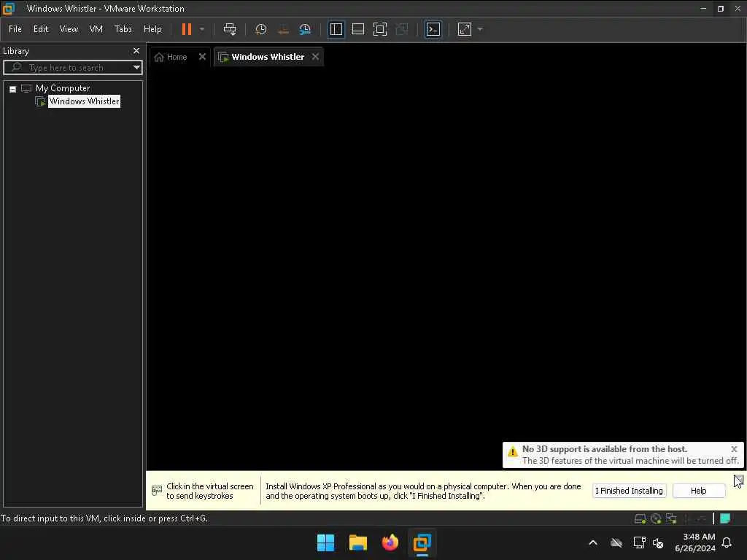The height and width of the screenshot is (560, 747).
Task: Collapse the My Computer tree node
Action: coord(13,89)
